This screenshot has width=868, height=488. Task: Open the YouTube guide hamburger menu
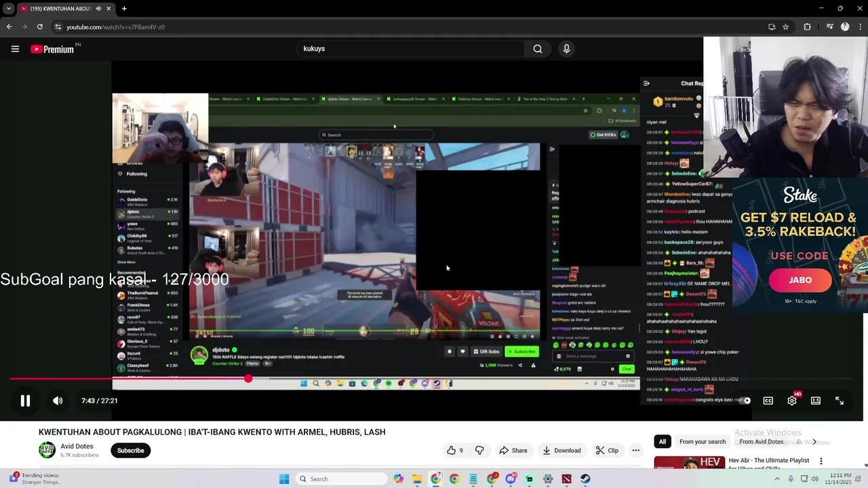15,49
